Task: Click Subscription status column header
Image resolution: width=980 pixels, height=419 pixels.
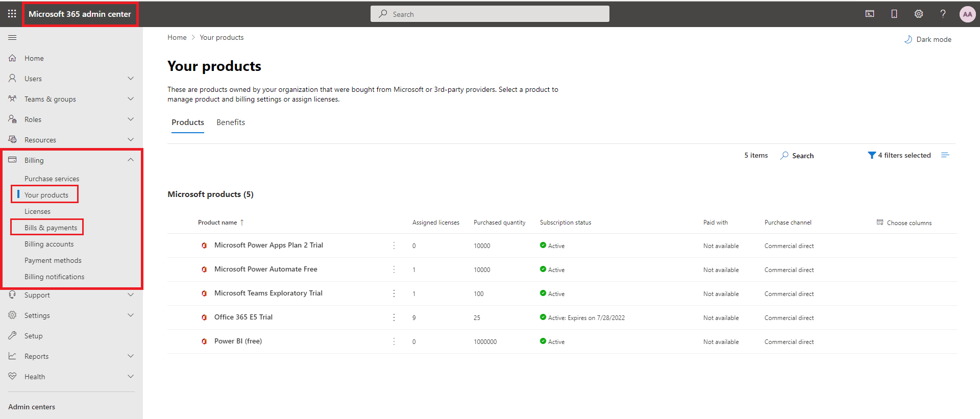Action: point(566,223)
